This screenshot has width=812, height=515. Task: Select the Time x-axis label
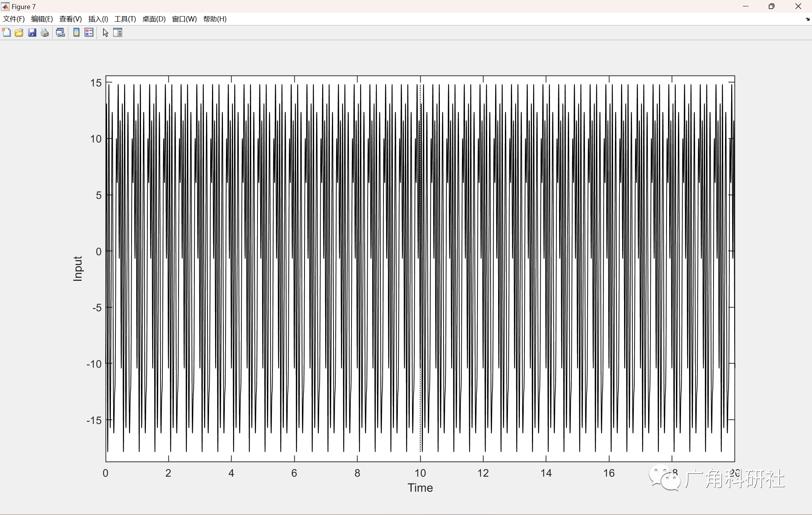click(x=420, y=488)
